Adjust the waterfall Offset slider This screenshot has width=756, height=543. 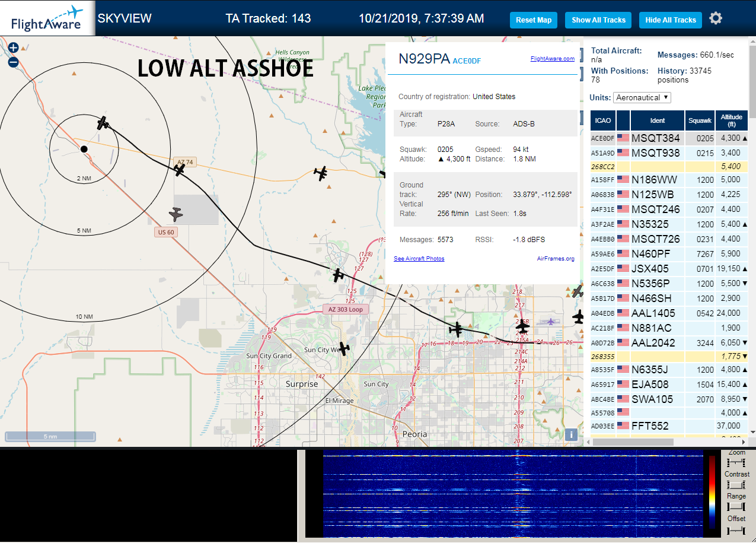[736, 529]
